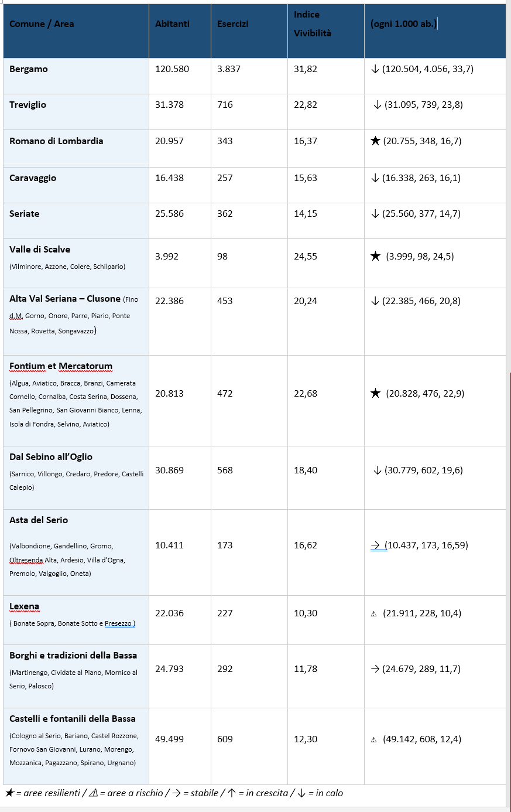
Task: Click the down arrow in the Bergamo row
Action: pos(375,69)
